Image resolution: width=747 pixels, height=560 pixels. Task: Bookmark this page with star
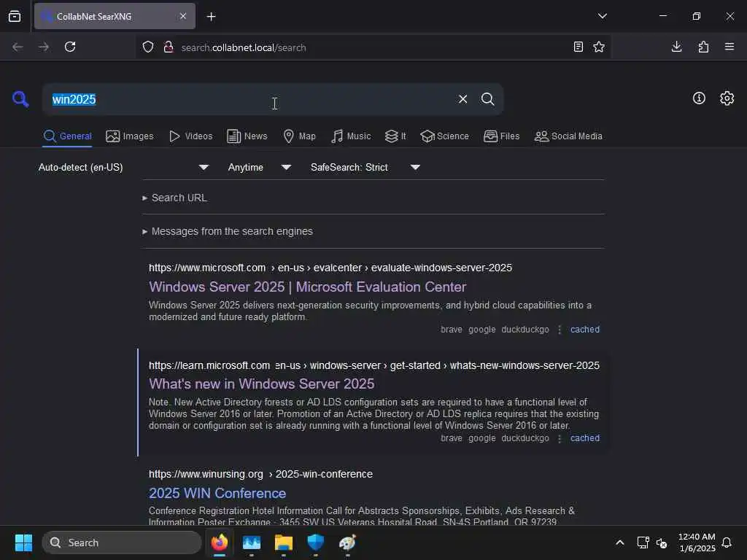coord(599,47)
